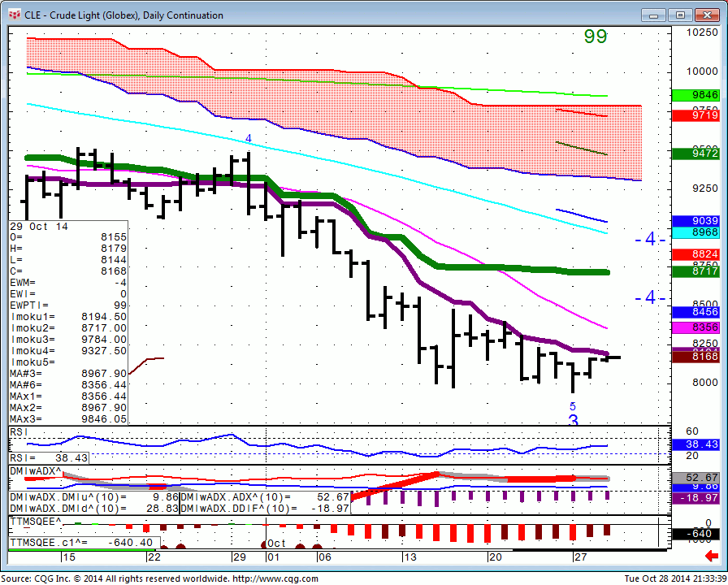
Task: Click the DMIwADX.DMId^(10)= 28.83 value
Action: coord(94,509)
